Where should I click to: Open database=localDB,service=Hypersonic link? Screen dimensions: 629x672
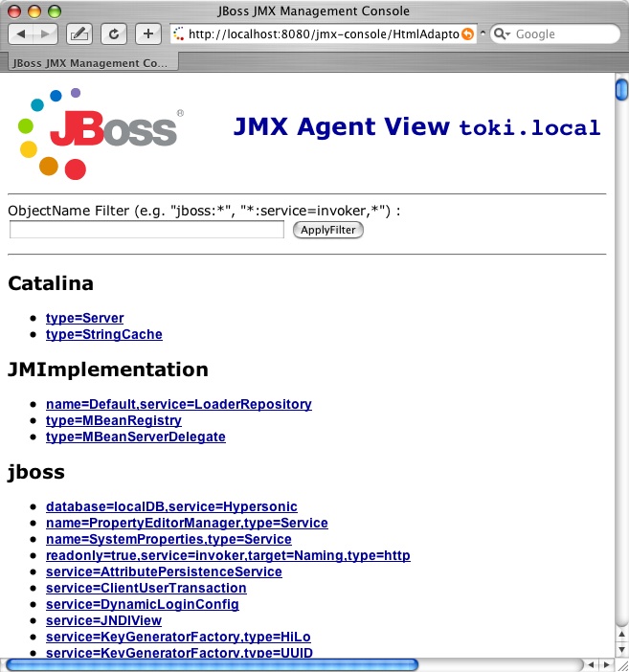click(171, 506)
